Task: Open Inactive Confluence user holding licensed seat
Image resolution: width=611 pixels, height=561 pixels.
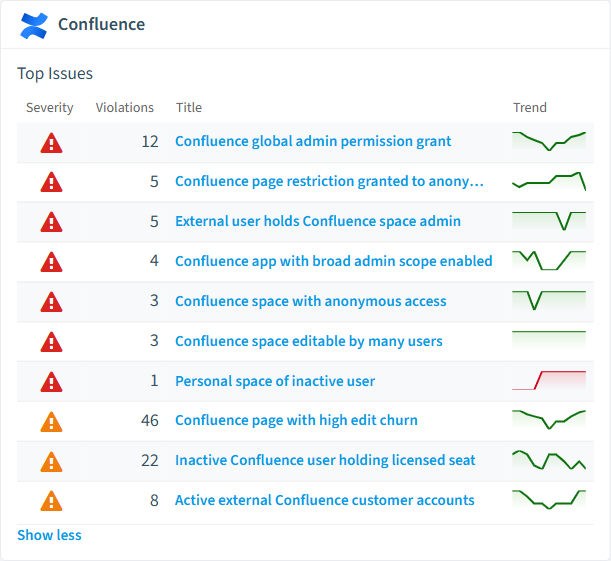Action: click(x=325, y=460)
